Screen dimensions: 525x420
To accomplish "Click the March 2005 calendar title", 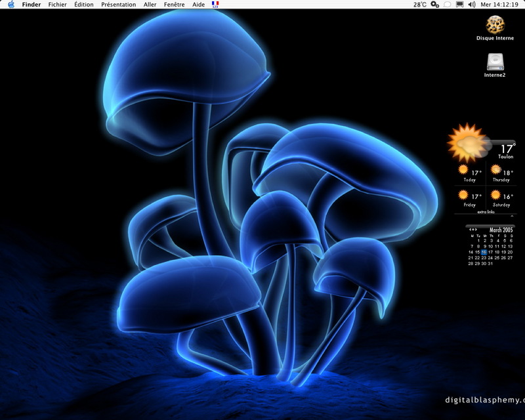I will pyautogui.click(x=501, y=230).
